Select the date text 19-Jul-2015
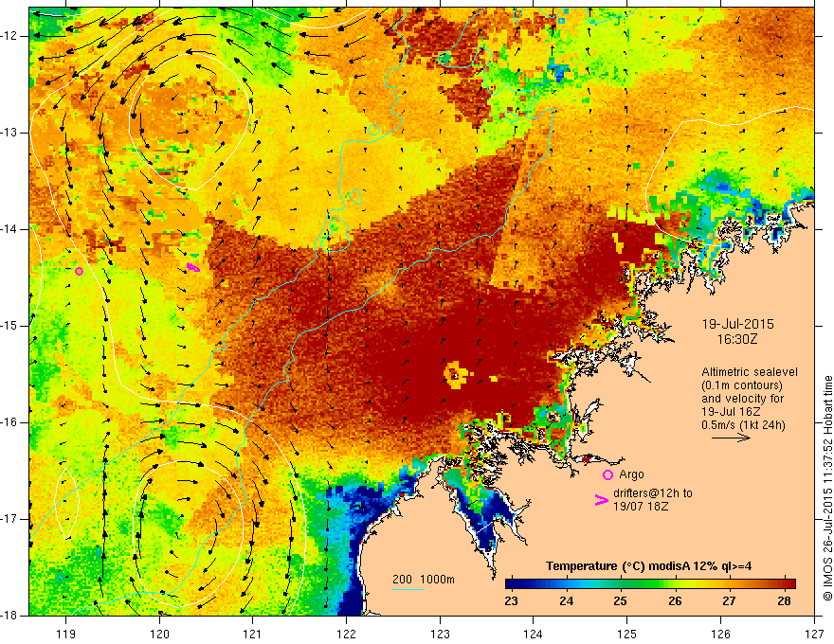 [x=737, y=324]
